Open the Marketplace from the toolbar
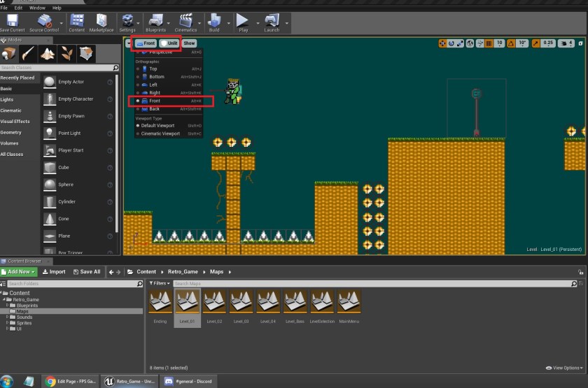 [x=99, y=21]
